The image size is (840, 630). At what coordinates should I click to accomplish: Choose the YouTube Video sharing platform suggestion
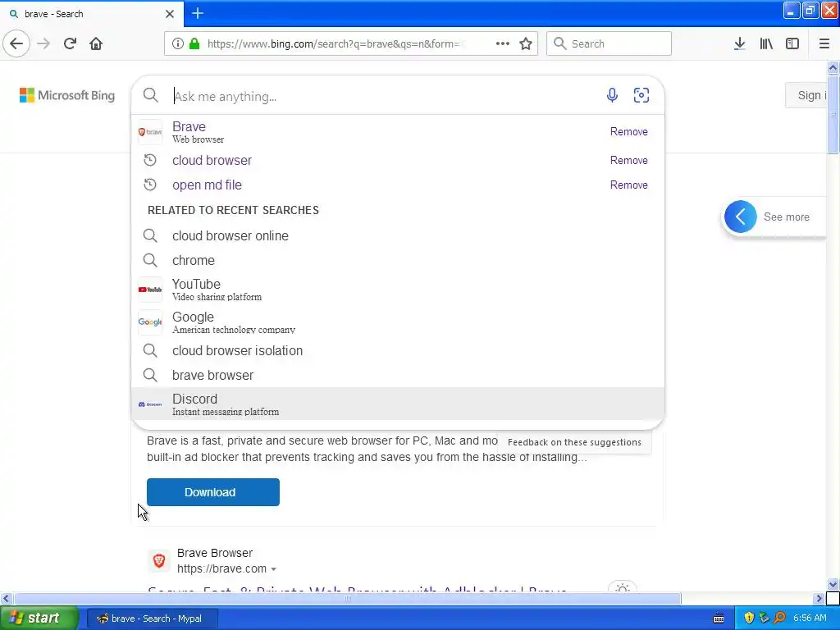point(398,290)
